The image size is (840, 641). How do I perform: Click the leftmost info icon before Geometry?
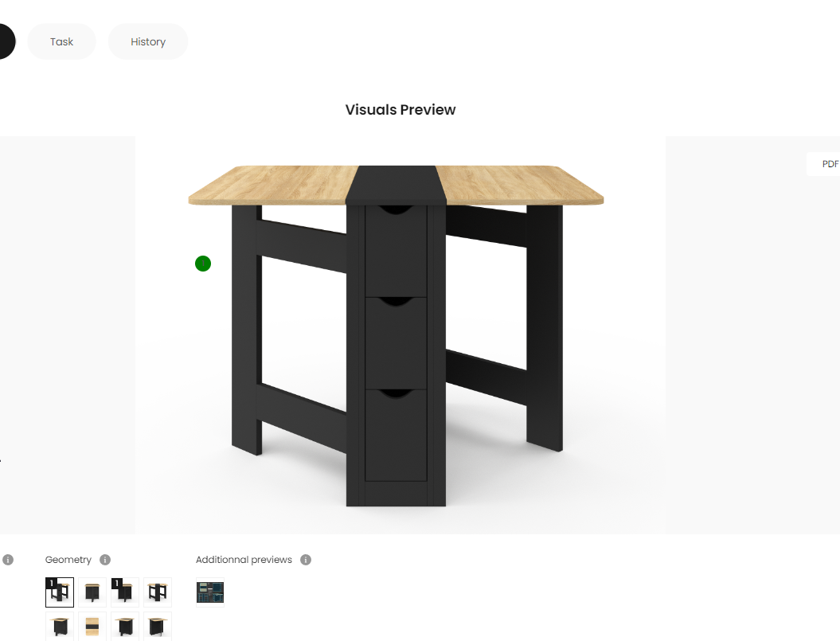(x=7, y=560)
